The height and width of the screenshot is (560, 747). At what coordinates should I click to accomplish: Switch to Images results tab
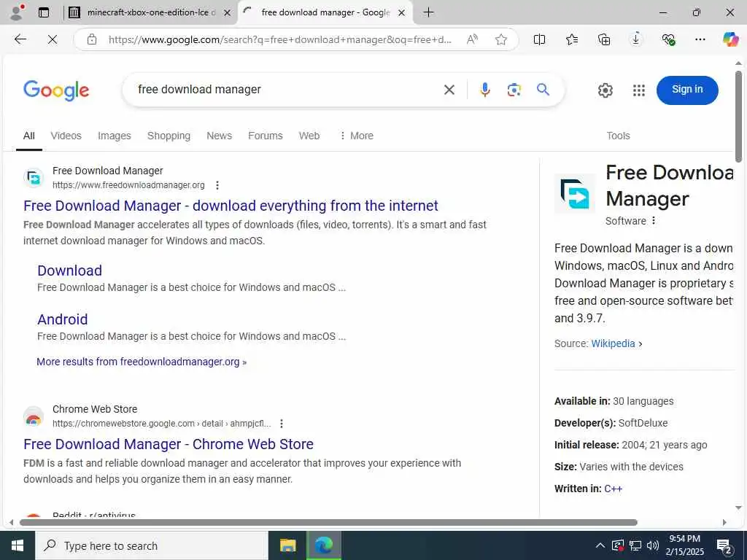pyautogui.click(x=115, y=136)
